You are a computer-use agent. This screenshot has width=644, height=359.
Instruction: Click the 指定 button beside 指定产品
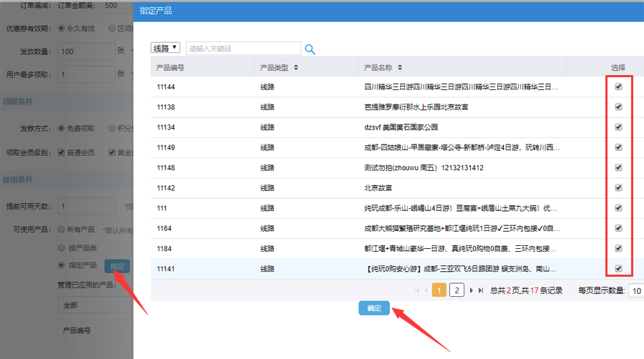[x=118, y=266]
